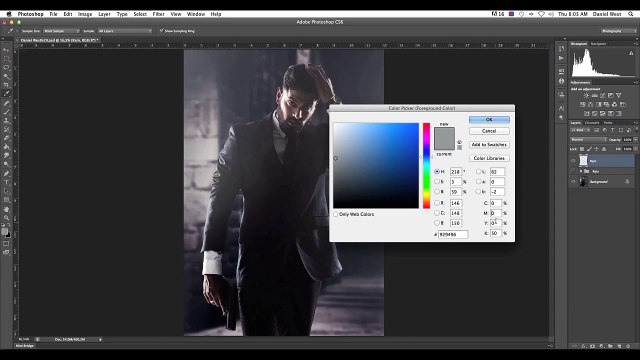Select the Paint Bucket tool
Screen dimensions: 640x360
pos(6,147)
